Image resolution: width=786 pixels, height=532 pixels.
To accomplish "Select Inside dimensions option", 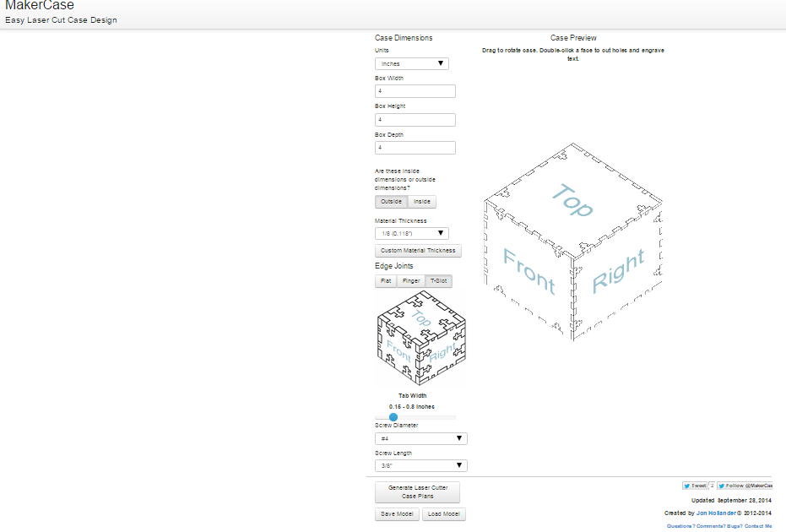I will click(422, 202).
